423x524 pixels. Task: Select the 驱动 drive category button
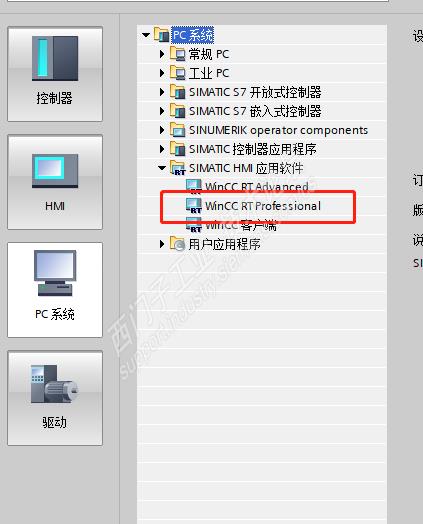[55, 398]
